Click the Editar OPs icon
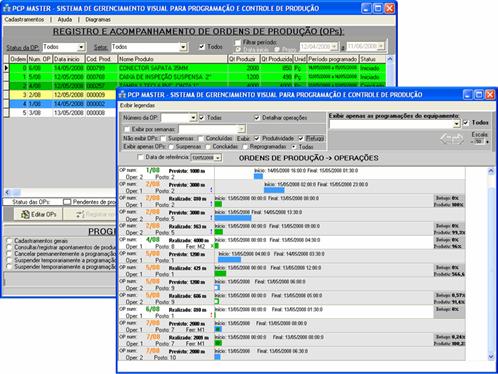 pyautogui.click(x=25, y=214)
